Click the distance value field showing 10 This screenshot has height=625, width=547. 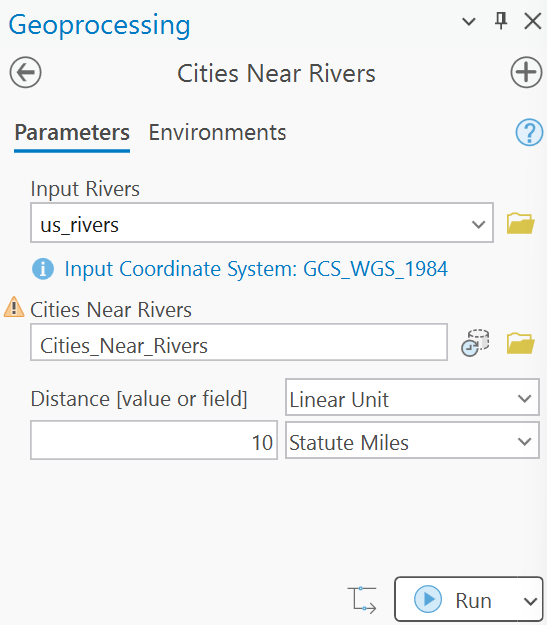pyautogui.click(x=154, y=440)
